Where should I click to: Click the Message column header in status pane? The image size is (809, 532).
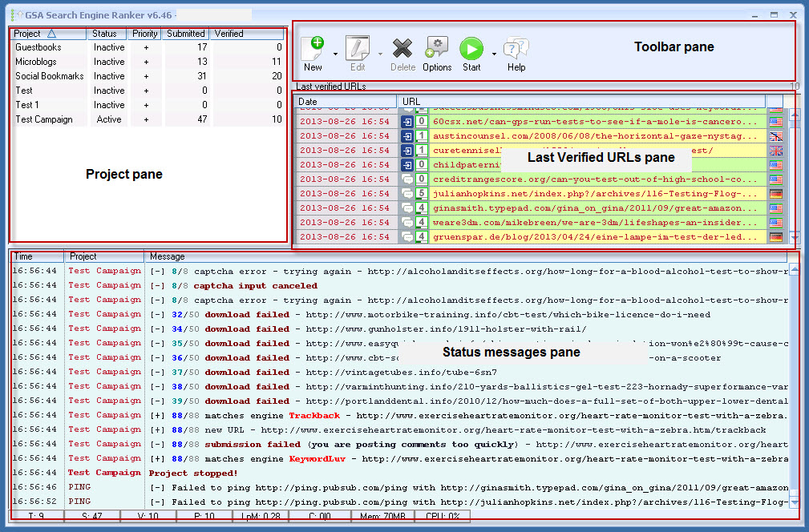pyautogui.click(x=465, y=256)
